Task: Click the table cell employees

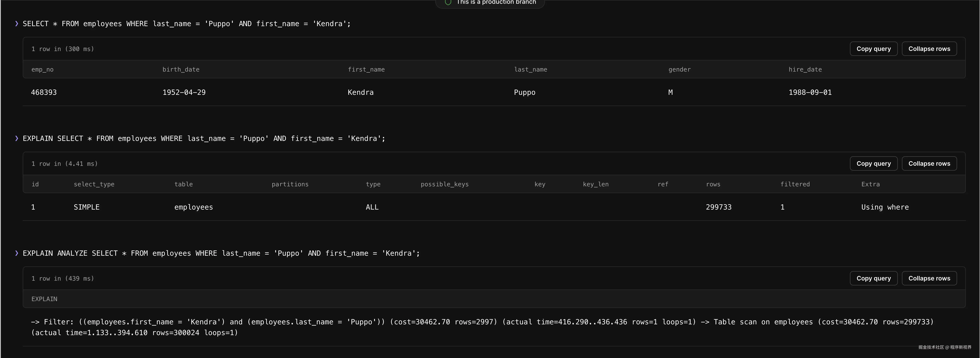Action: (194, 207)
